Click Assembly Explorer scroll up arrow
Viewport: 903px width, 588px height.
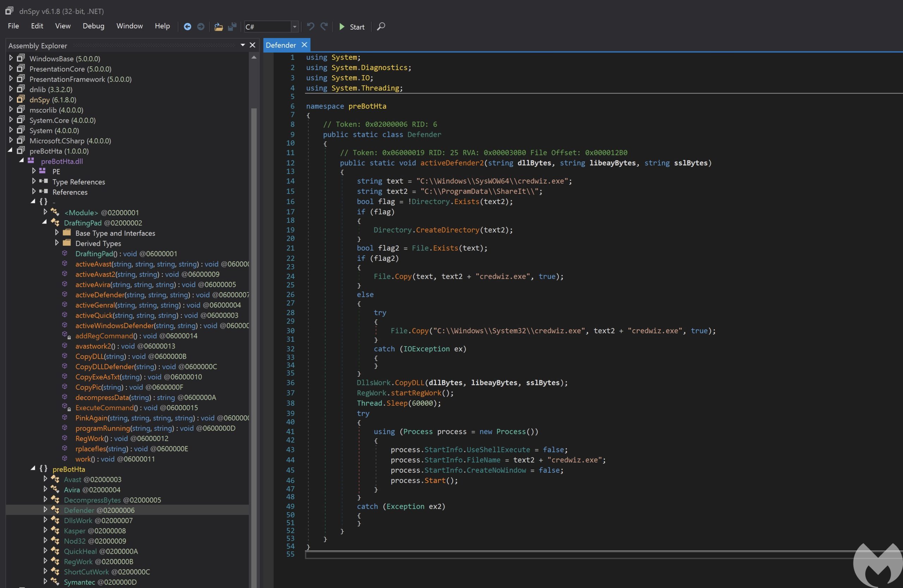click(254, 57)
